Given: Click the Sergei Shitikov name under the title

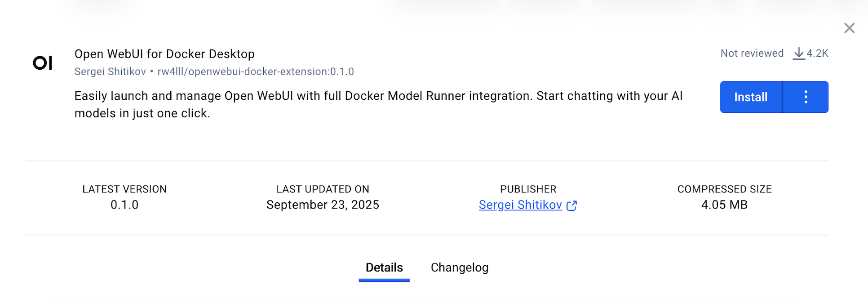Looking at the screenshot, I should pos(110,71).
